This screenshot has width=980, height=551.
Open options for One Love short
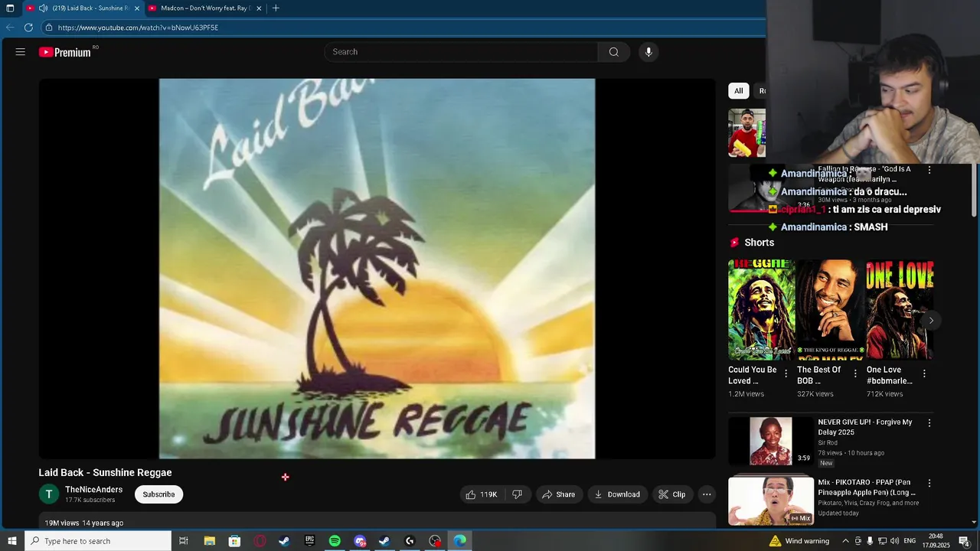[924, 374]
